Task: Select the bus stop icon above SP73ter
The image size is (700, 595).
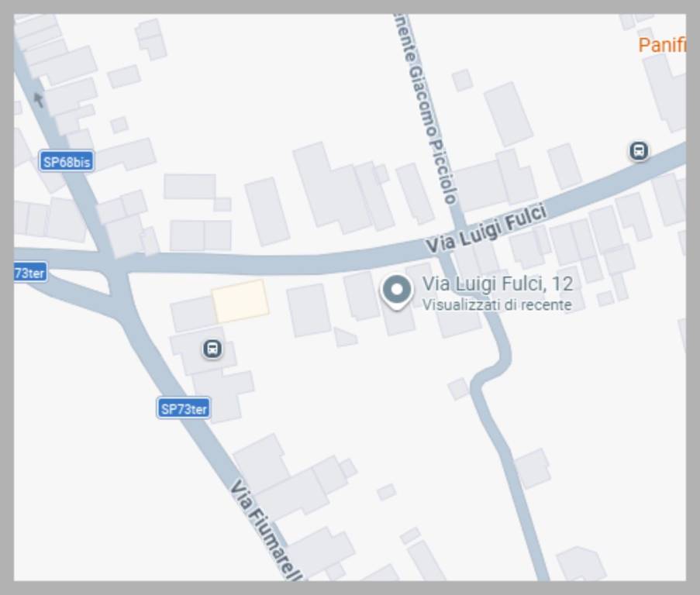Action: [x=212, y=349]
